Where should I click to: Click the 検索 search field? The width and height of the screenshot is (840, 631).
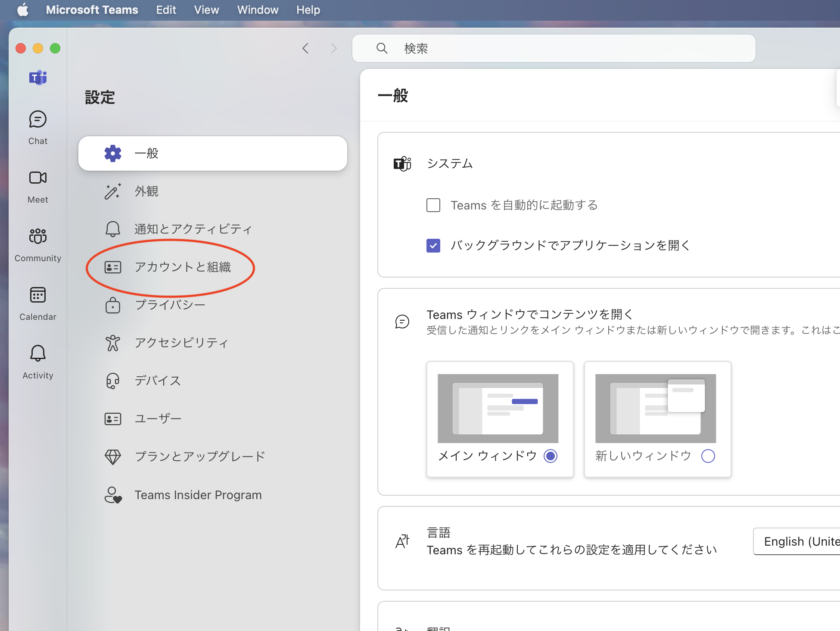[554, 48]
